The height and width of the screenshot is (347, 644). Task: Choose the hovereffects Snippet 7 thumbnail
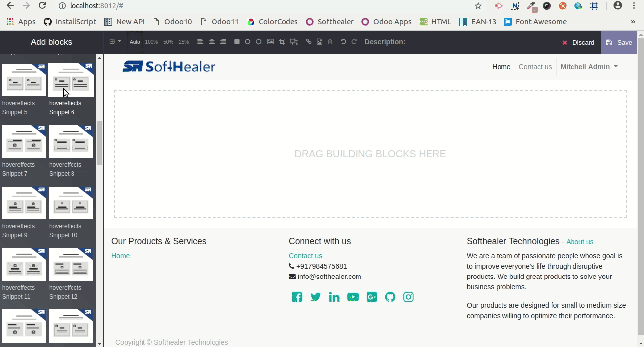click(24, 141)
